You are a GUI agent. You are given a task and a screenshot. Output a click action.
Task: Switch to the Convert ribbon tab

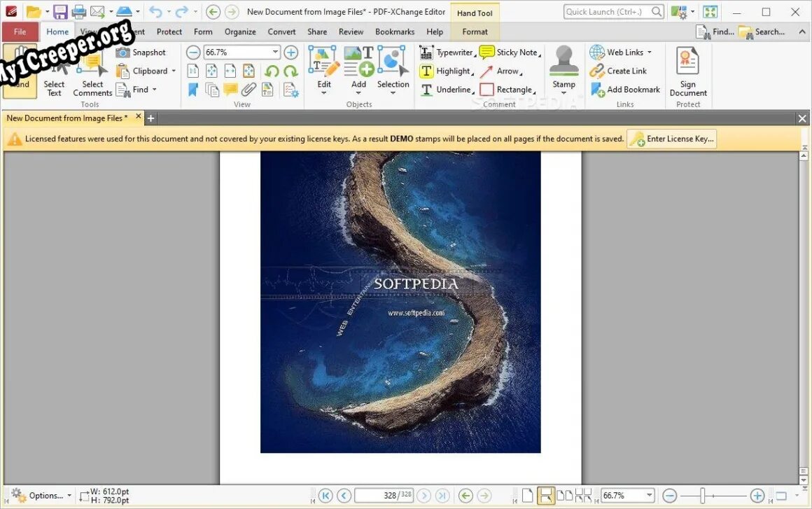[x=281, y=32]
